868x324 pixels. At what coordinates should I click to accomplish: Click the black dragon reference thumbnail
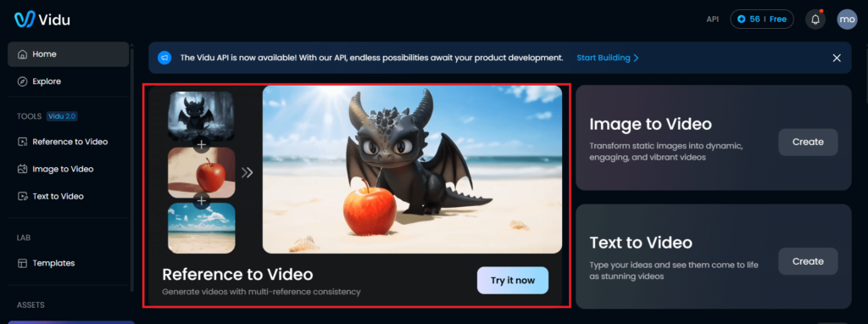coord(202,115)
